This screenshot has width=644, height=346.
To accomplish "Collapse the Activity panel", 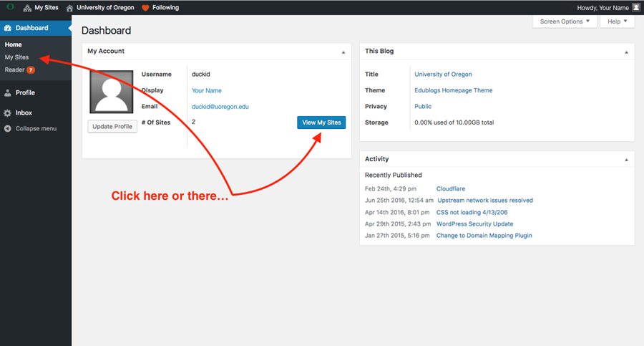I will coord(626,160).
